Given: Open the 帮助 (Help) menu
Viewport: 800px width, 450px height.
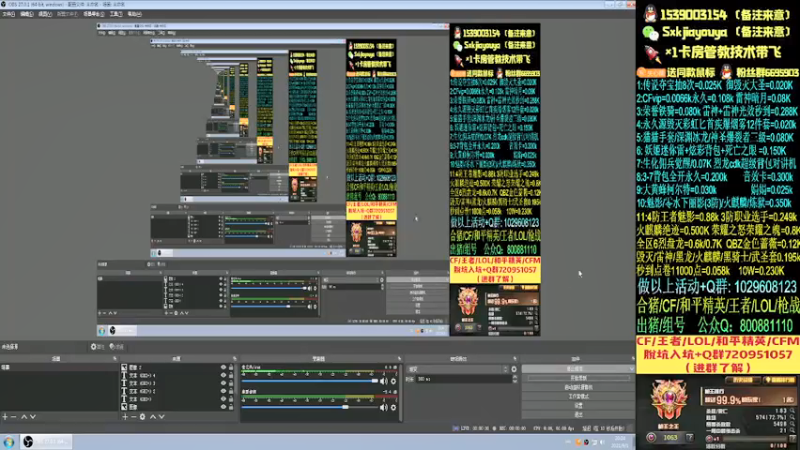Looking at the screenshot, I should coord(134,14).
